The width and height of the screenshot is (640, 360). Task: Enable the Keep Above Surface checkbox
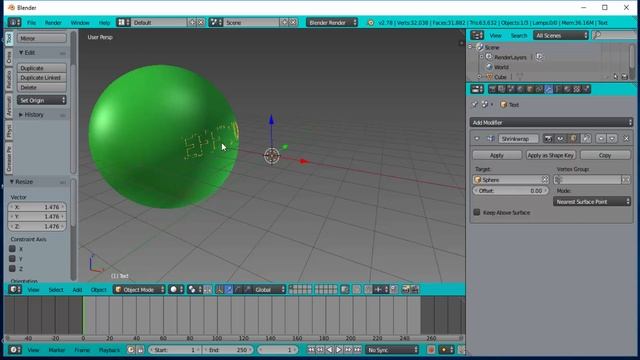[x=477, y=212]
